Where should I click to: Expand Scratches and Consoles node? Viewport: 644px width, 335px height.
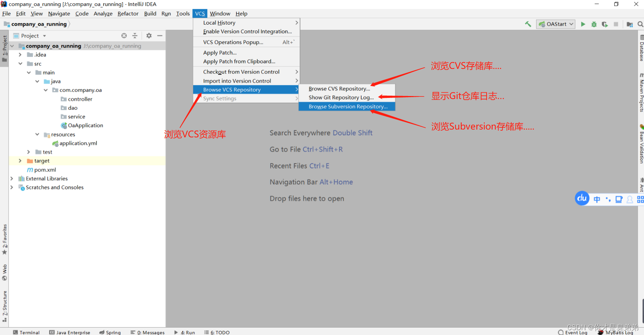tap(12, 187)
